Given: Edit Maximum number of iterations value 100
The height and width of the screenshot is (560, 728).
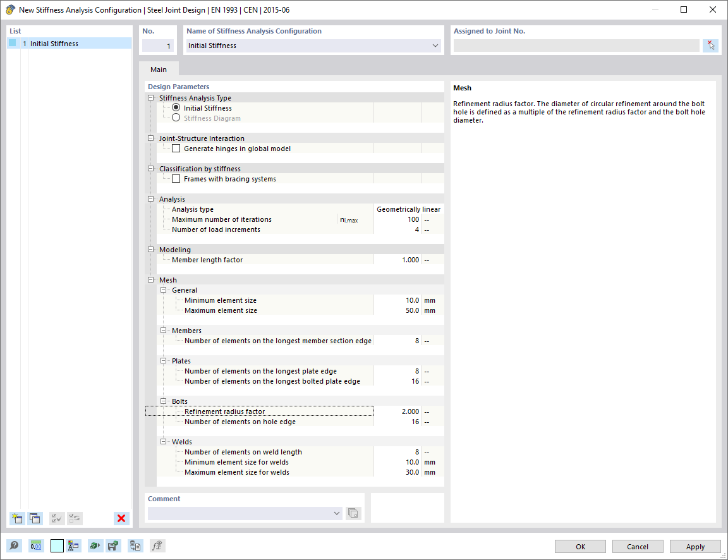Looking at the screenshot, I should coord(397,219).
